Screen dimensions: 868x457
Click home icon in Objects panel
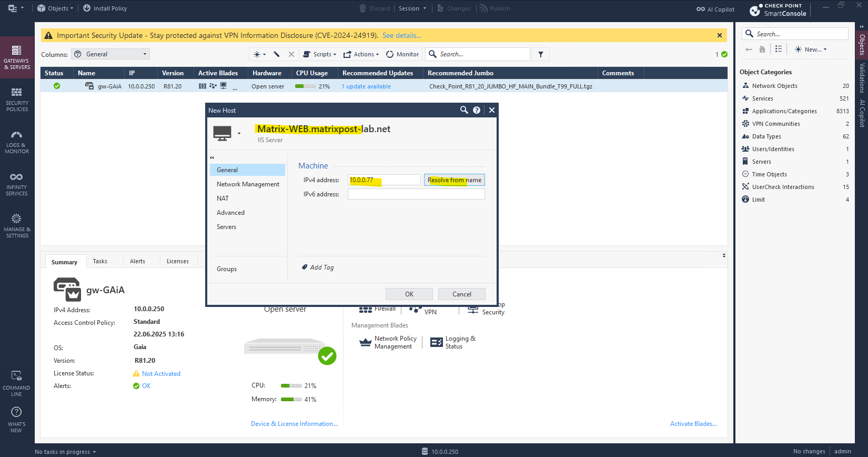(762, 49)
